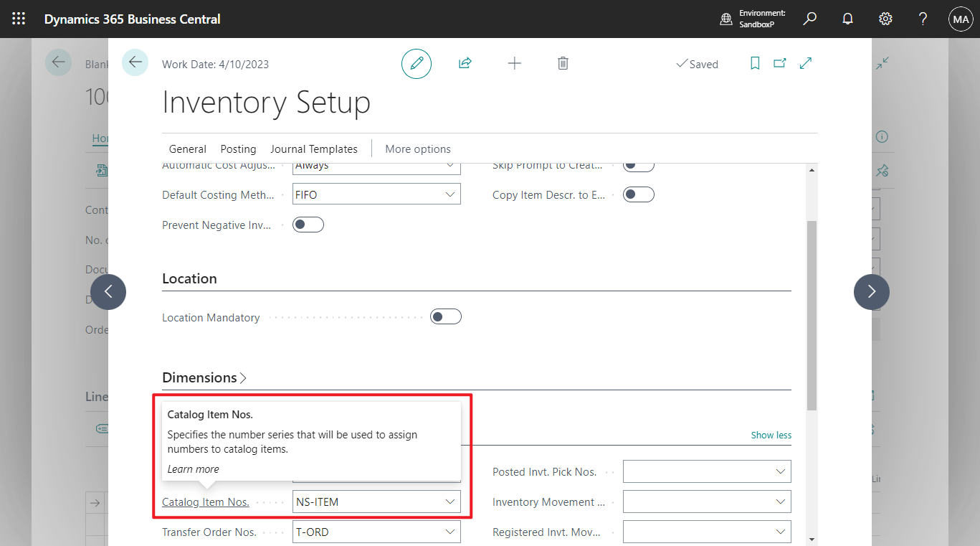Click Learn more in the tooltip
The image size is (980, 546).
point(194,469)
